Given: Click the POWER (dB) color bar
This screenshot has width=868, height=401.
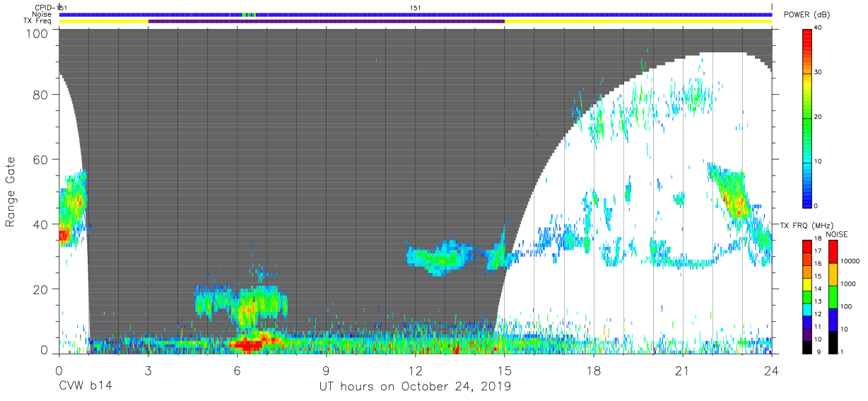Looking at the screenshot, I should (807, 117).
